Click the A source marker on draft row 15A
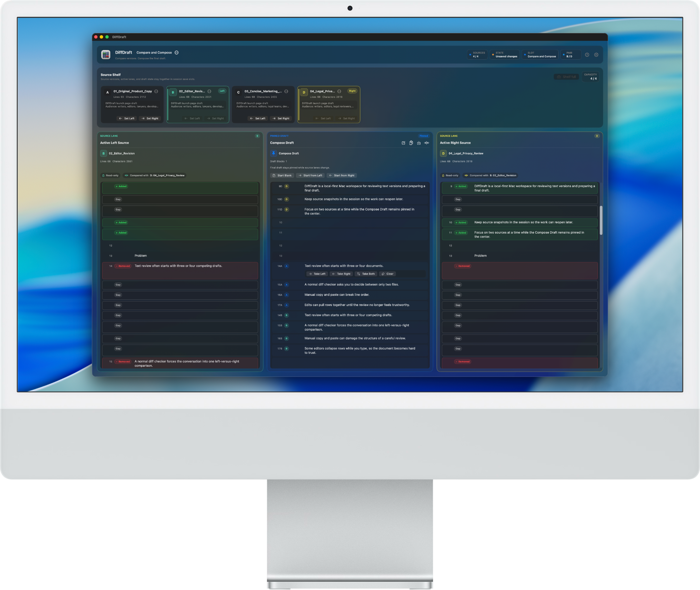 point(287,285)
